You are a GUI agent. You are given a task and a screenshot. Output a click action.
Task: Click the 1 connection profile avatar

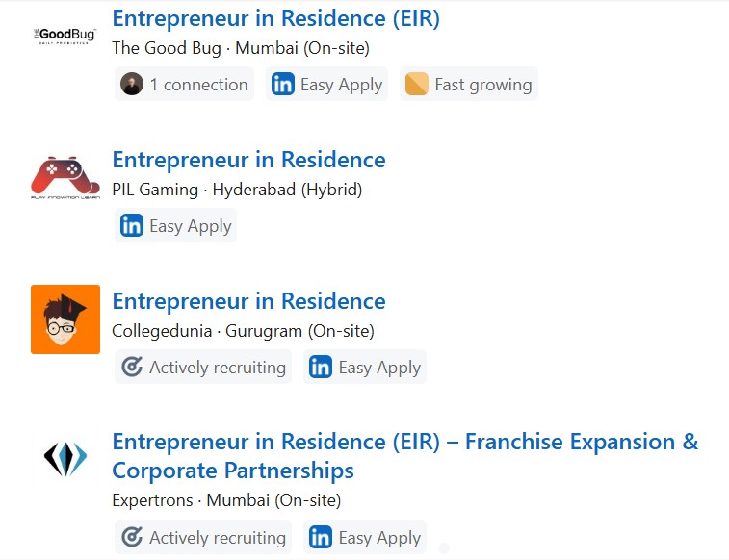(x=131, y=85)
